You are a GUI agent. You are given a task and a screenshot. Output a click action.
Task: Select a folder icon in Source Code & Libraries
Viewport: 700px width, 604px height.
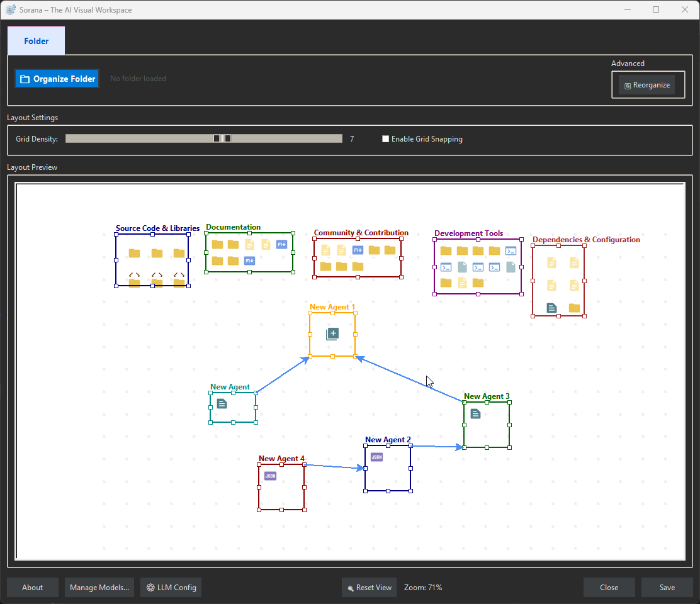coord(134,254)
